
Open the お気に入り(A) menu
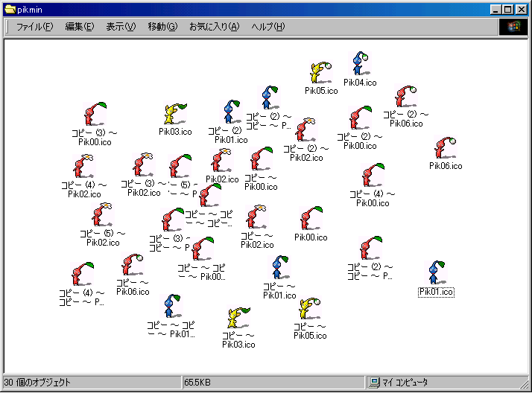coord(214,27)
